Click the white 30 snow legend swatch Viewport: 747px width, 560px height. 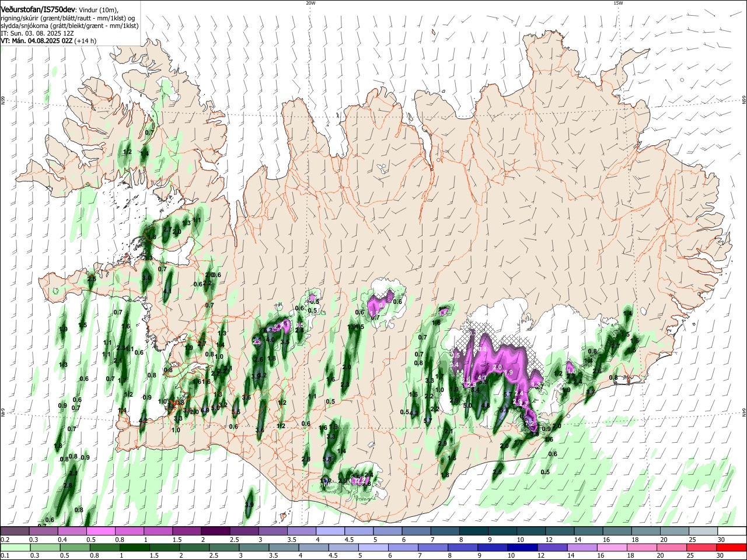click(732, 531)
